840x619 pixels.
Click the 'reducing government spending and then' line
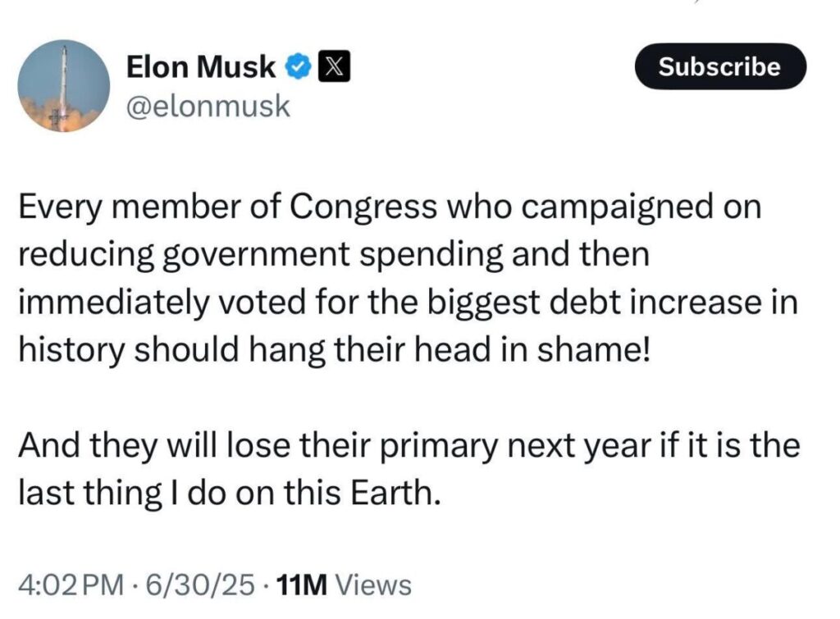tap(333, 254)
